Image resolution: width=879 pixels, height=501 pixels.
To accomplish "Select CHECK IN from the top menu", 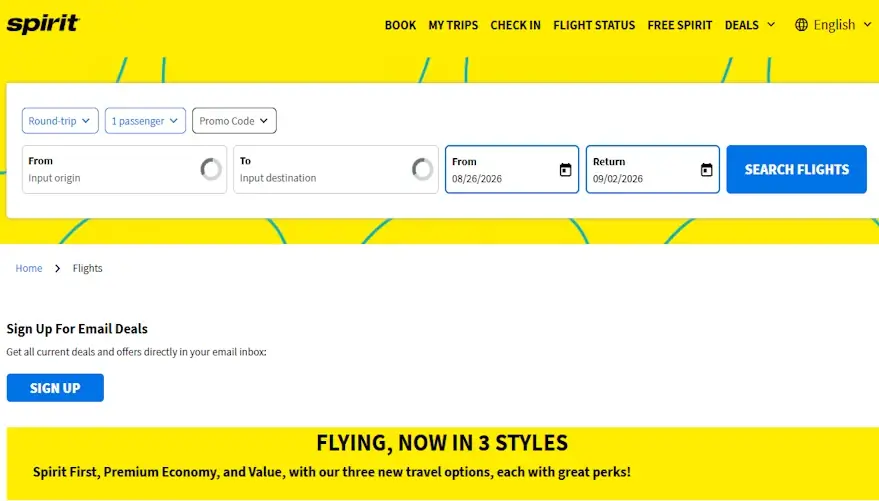I will pyautogui.click(x=516, y=25).
